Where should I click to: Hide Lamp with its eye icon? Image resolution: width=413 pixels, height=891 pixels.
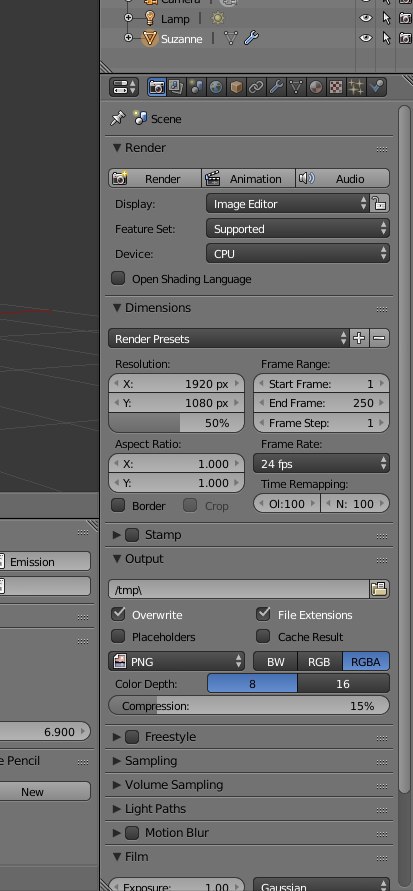[366, 18]
